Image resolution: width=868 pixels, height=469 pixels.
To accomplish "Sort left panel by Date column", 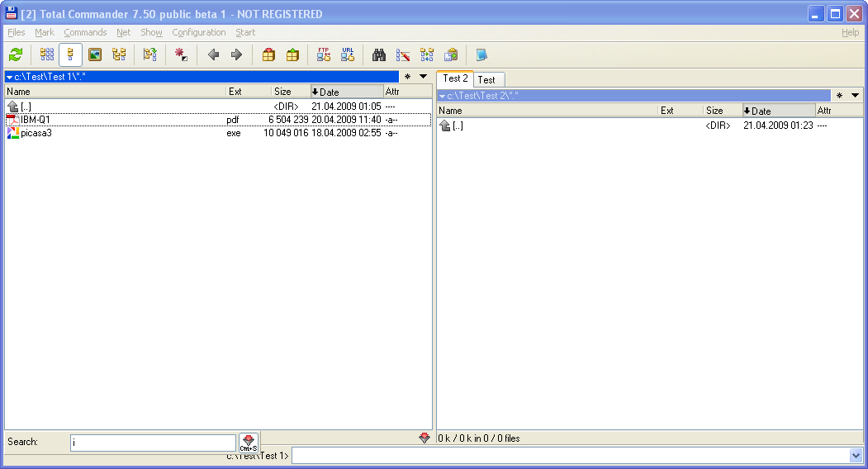I will [x=347, y=92].
